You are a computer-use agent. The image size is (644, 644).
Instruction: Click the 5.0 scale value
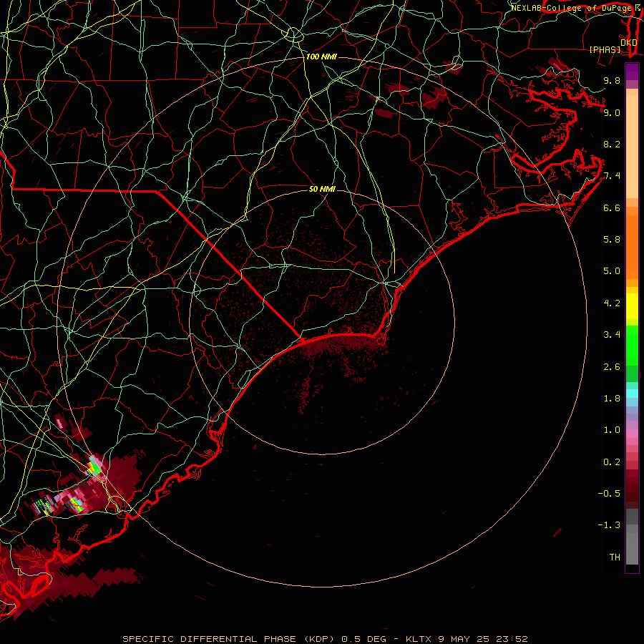[612, 271]
